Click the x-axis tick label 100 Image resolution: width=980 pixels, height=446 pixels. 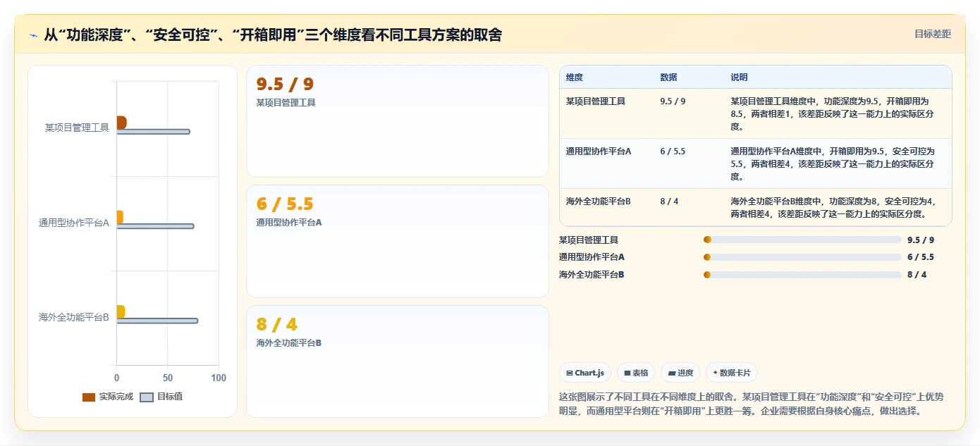pos(219,378)
